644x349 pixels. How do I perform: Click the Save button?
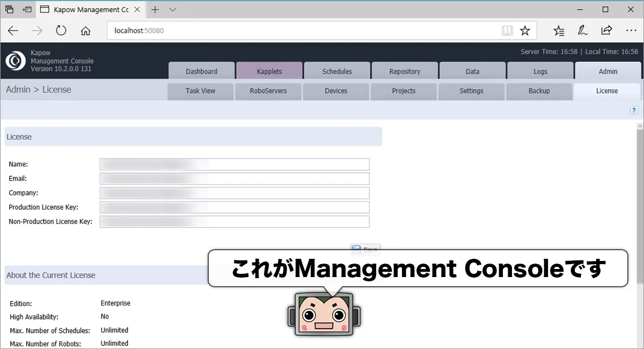pyautogui.click(x=365, y=249)
